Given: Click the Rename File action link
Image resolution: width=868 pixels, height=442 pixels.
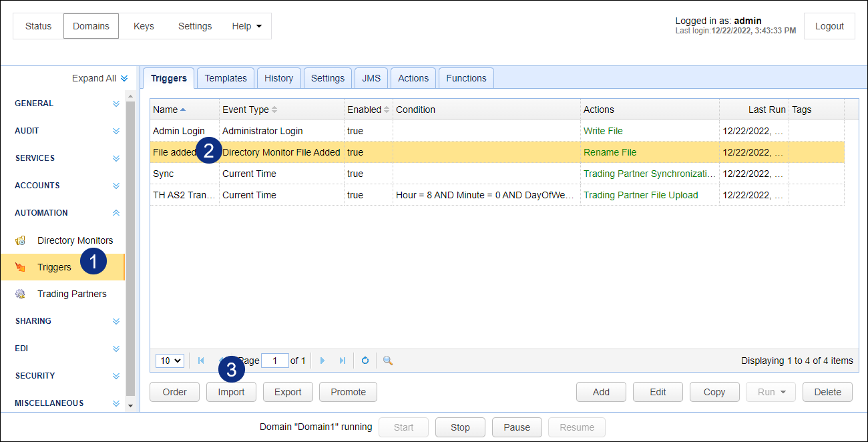Looking at the screenshot, I should pyautogui.click(x=610, y=152).
